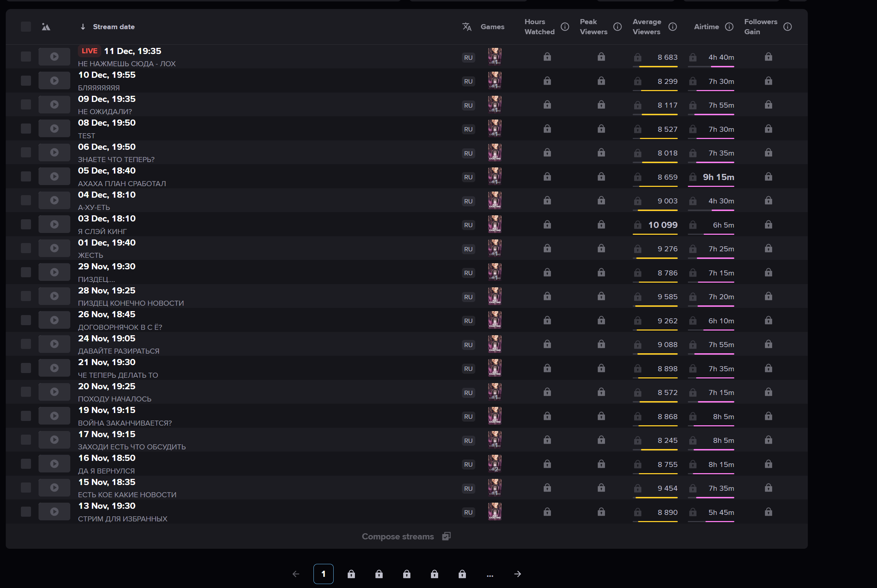Open the locked second page button
The height and width of the screenshot is (588, 877).
351,574
